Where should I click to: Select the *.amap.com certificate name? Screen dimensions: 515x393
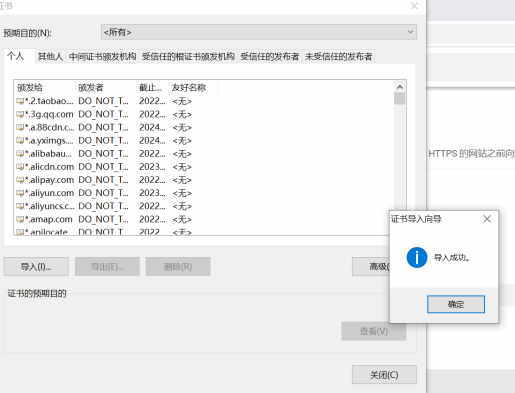point(49,219)
